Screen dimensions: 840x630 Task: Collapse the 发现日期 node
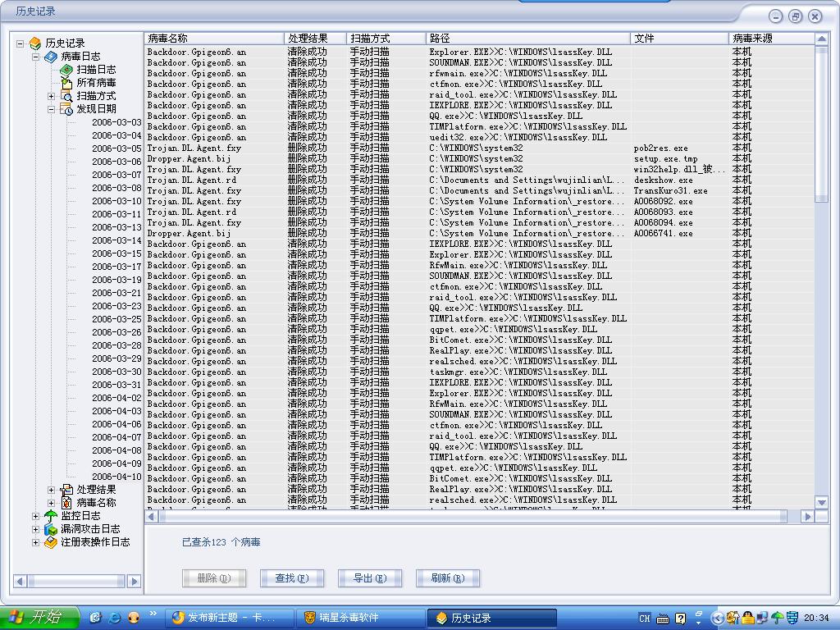pos(51,109)
